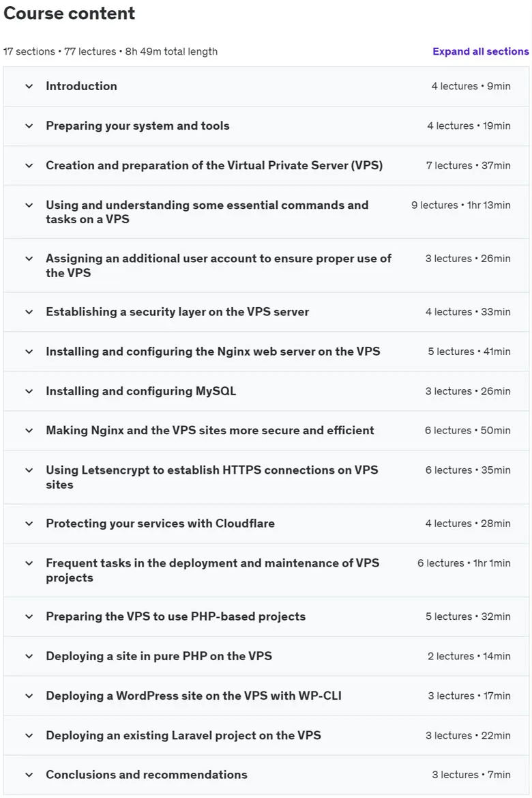Open Conclusions and recommendations section

point(147,775)
